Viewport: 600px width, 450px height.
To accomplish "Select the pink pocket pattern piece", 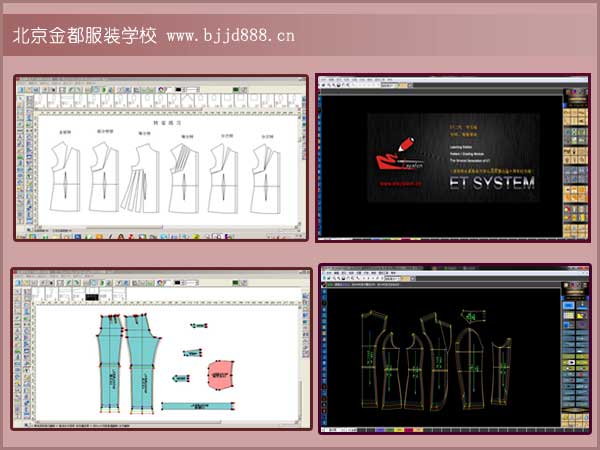I will tap(221, 375).
